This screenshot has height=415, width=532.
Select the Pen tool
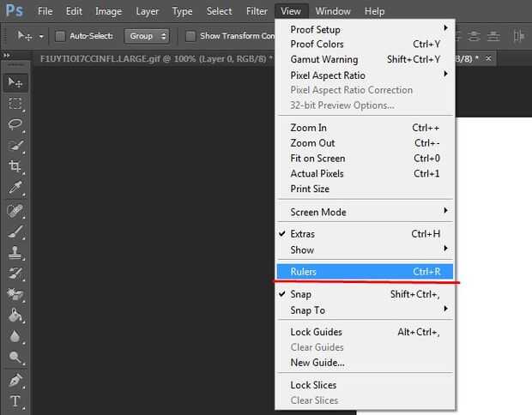(x=15, y=379)
